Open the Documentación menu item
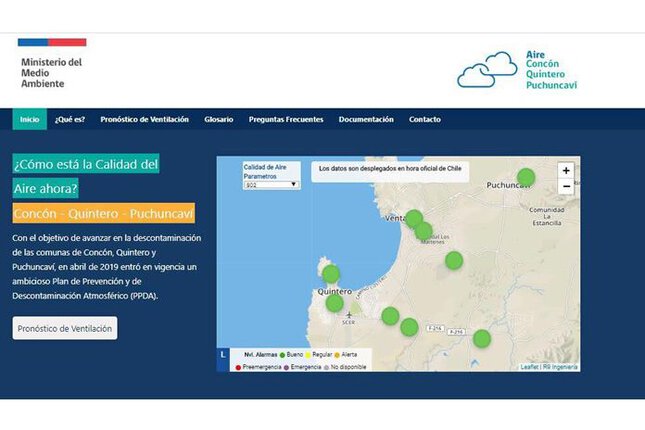This screenshot has height=430, width=645. (x=366, y=119)
